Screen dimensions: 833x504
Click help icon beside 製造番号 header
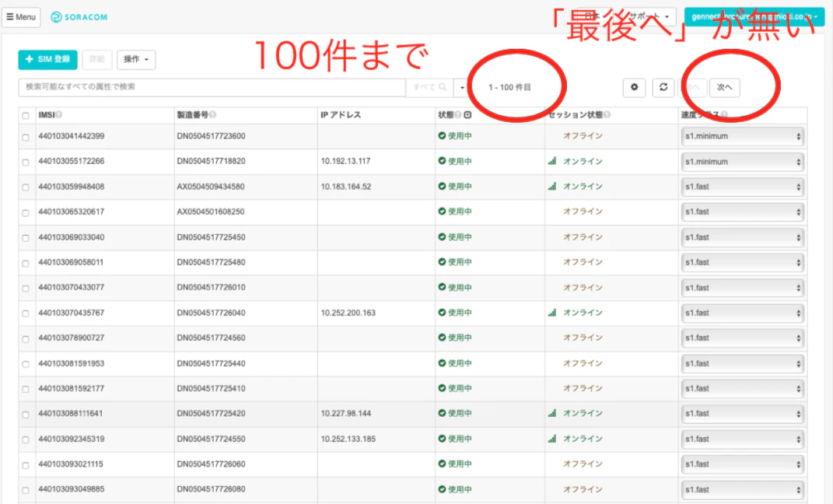click(x=212, y=114)
